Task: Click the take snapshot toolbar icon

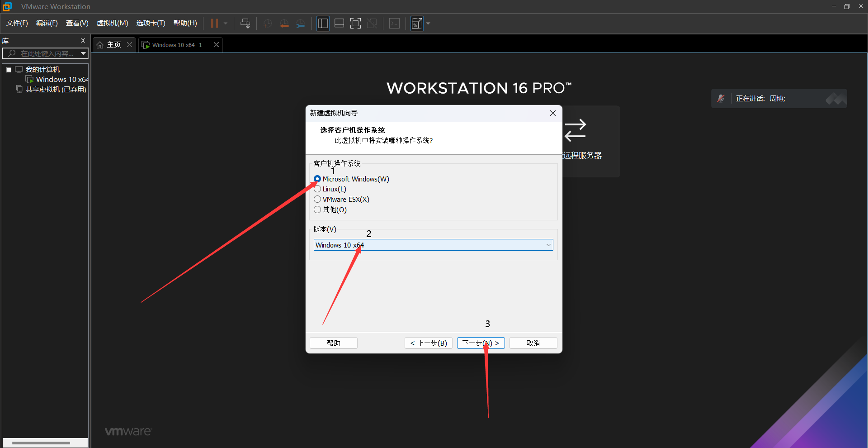Action: (x=268, y=24)
